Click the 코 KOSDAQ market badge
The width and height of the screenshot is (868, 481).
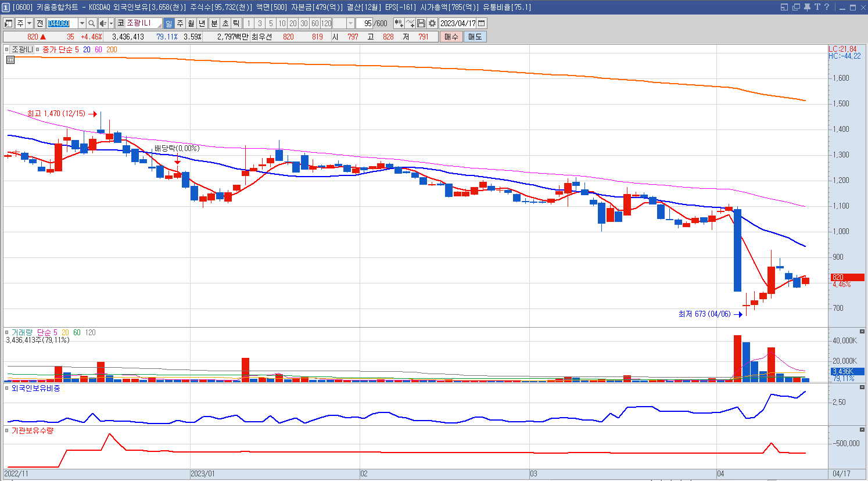(120, 23)
